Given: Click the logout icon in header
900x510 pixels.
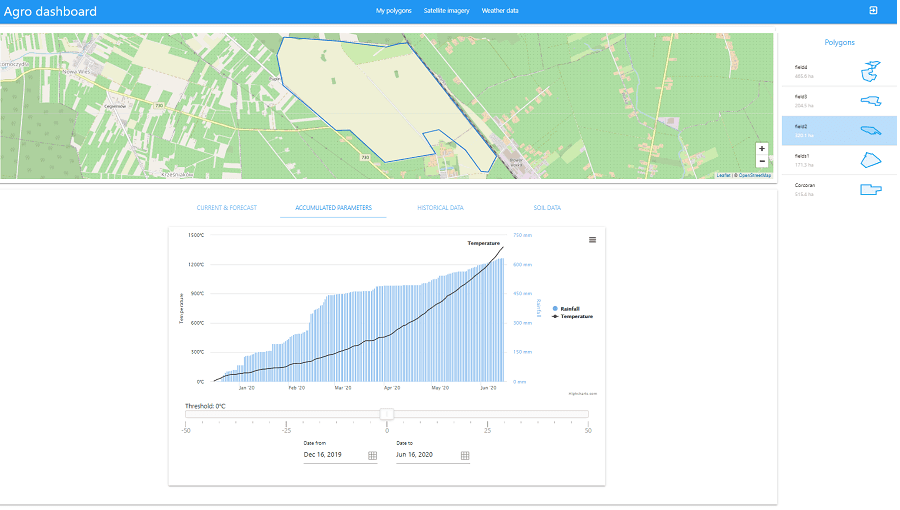Looking at the screenshot, I should point(873,10).
